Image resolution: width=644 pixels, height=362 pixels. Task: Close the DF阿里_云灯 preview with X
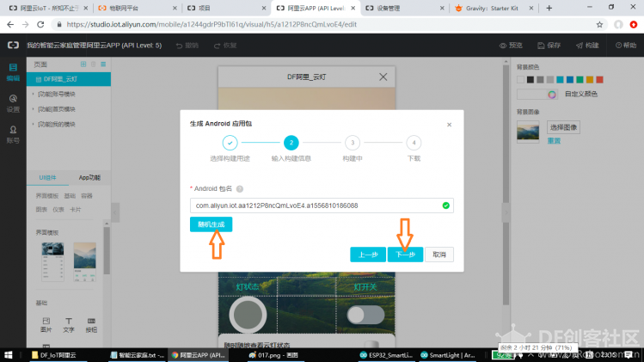click(x=383, y=77)
